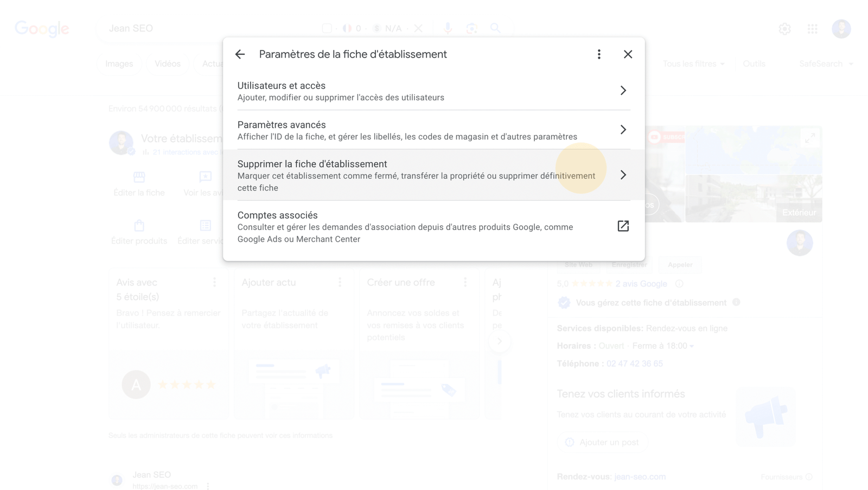Open Utilisateurs et accès settings
The width and height of the screenshot is (868, 490).
click(433, 91)
